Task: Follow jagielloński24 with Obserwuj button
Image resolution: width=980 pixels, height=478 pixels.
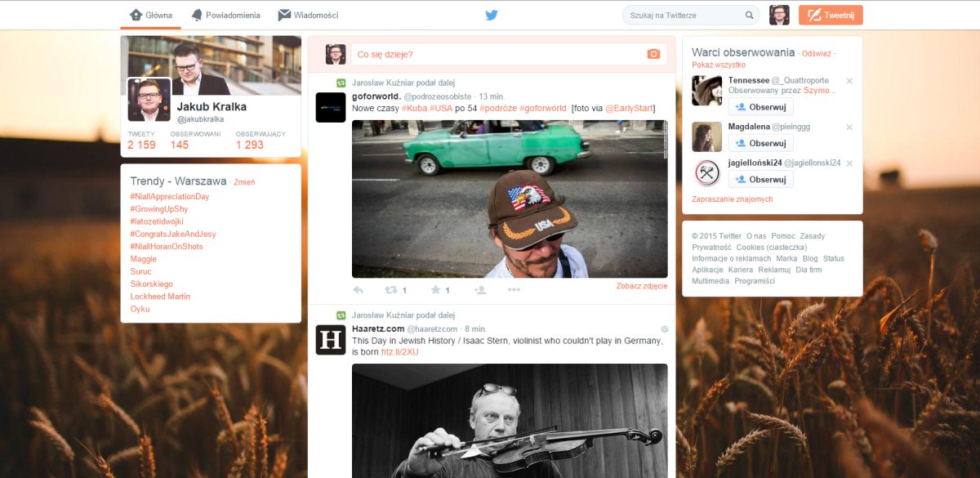Action: (761, 179)
